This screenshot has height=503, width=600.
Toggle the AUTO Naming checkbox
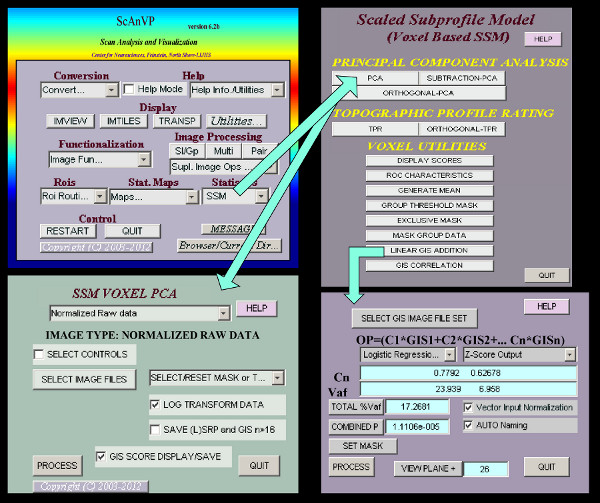click(x=468, y=425)
